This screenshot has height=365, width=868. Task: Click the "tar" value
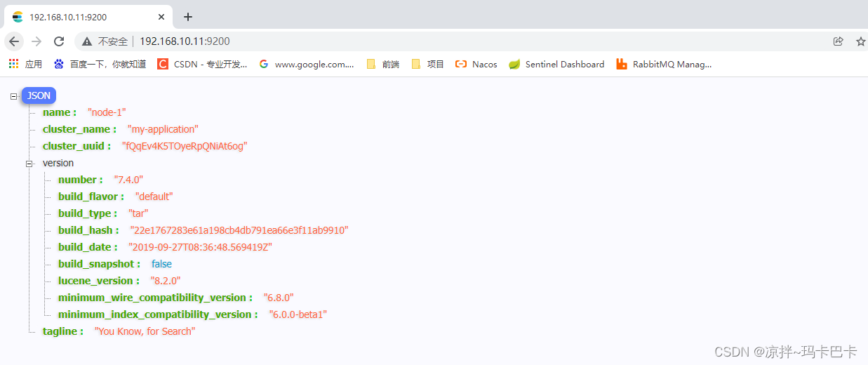tap(138, 213)
